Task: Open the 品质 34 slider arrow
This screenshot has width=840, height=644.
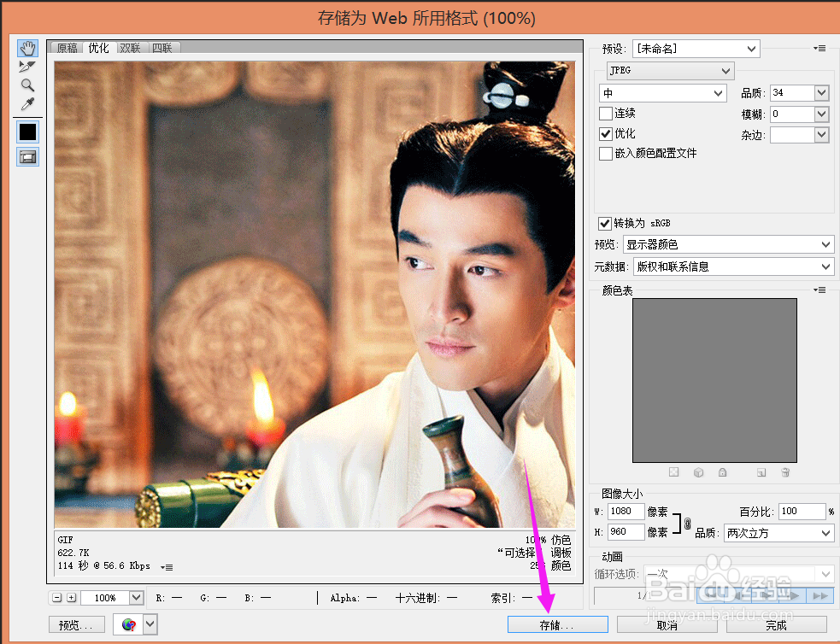Action: pos(822,92)
